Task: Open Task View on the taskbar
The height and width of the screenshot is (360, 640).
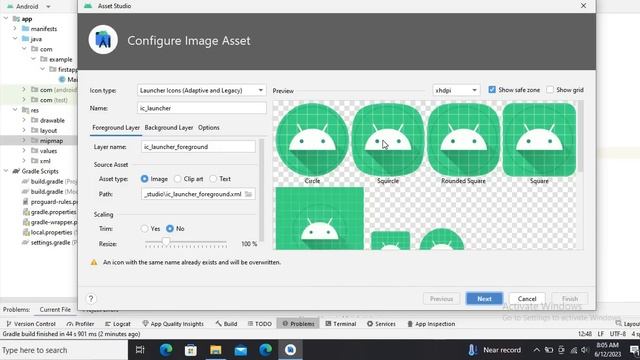Action: 140,350
